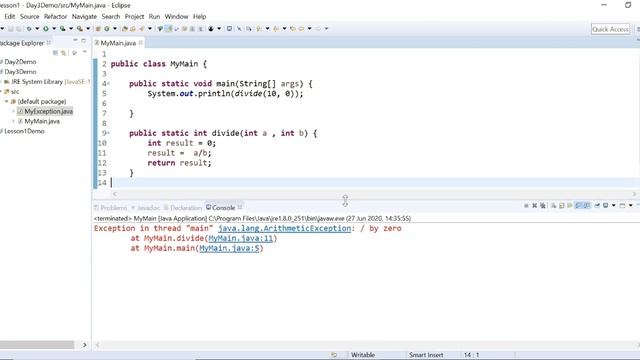The height and width of the screenshot is (360, 640).
Task: Click the Coverage launch icon
Action: tap(62, 29)
